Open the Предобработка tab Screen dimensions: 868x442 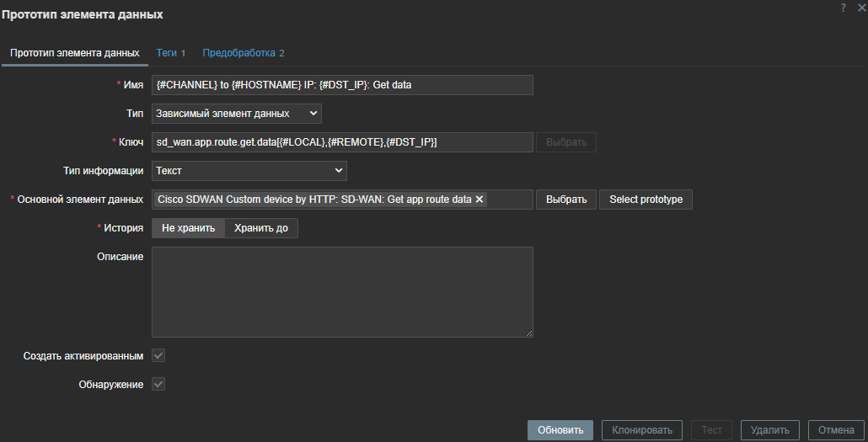click(243, 53)
